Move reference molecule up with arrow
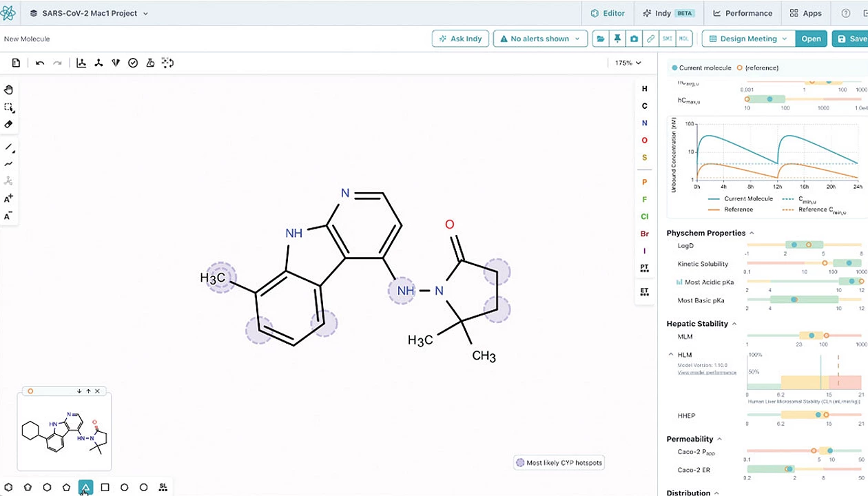 coord(88,391)
